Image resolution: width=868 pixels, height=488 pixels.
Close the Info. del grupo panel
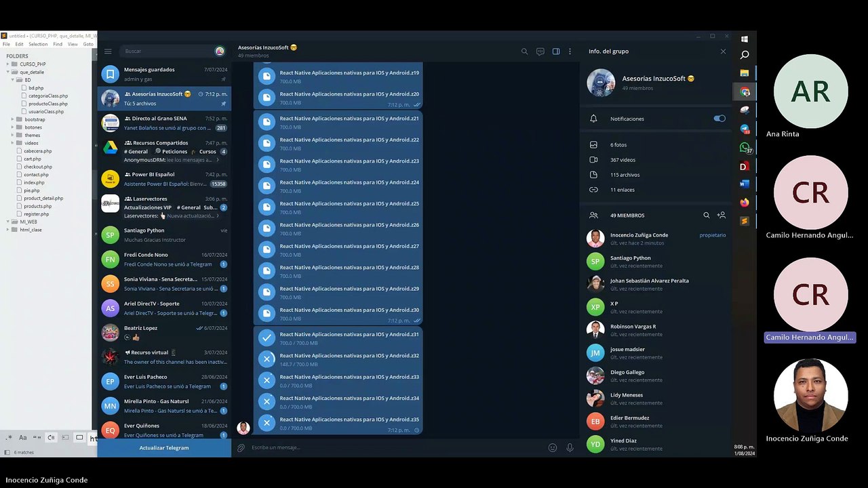[x=723, y=51]
